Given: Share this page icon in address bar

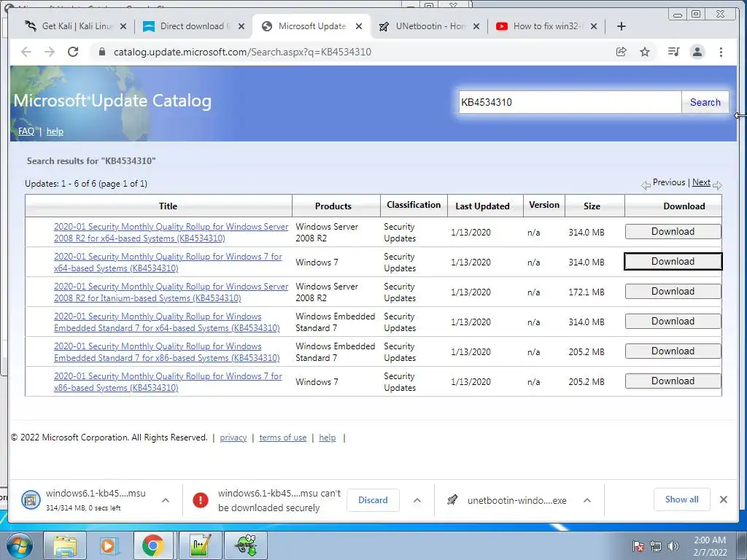Looking at the screenshot, I should (x=622, y=52).
